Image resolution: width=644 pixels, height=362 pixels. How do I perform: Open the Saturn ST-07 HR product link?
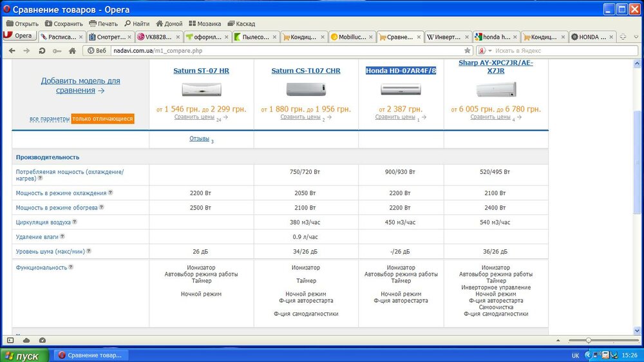(201, 71)
